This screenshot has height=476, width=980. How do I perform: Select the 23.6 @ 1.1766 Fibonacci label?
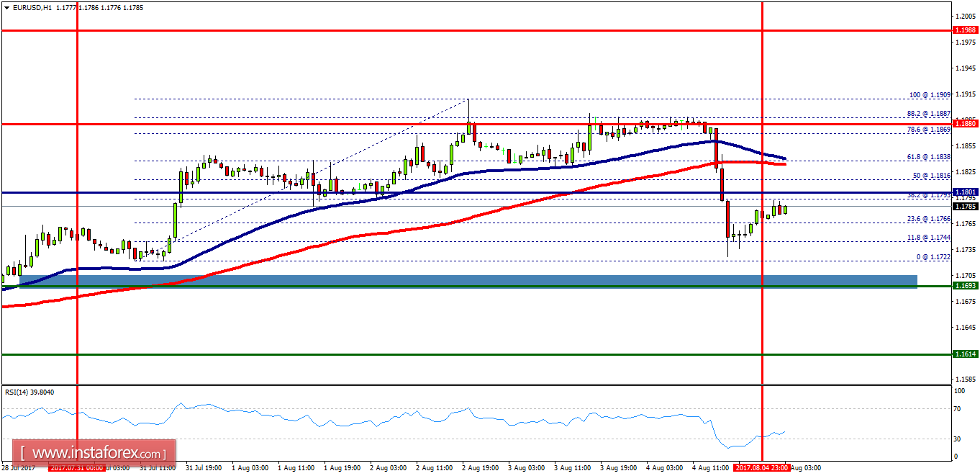[x=928, y=218]
